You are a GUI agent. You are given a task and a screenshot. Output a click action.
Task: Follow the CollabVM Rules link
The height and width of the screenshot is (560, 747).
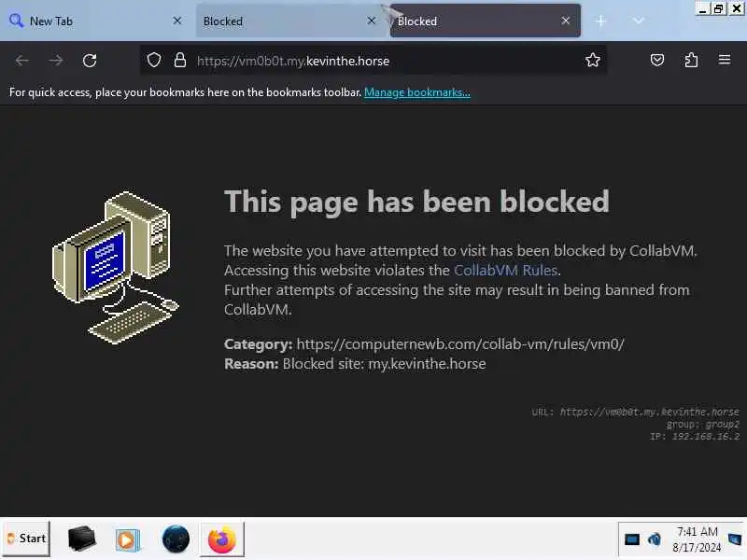pos(505,270)
